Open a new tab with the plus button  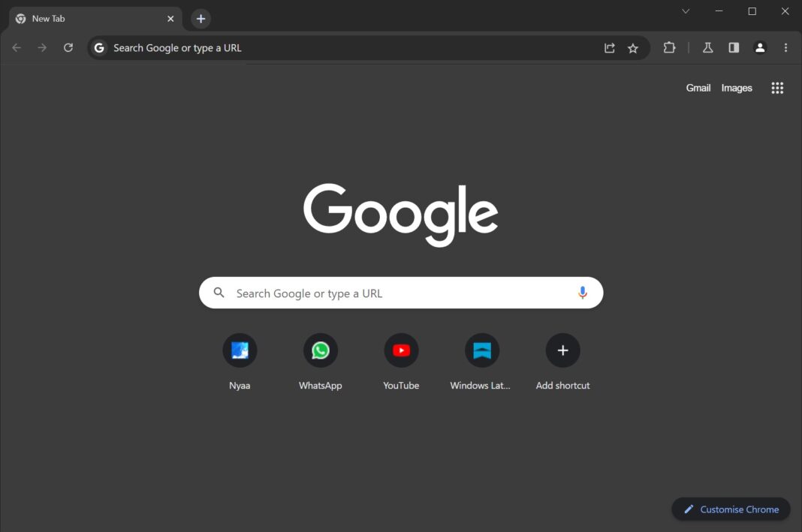(x=200, y=18)
